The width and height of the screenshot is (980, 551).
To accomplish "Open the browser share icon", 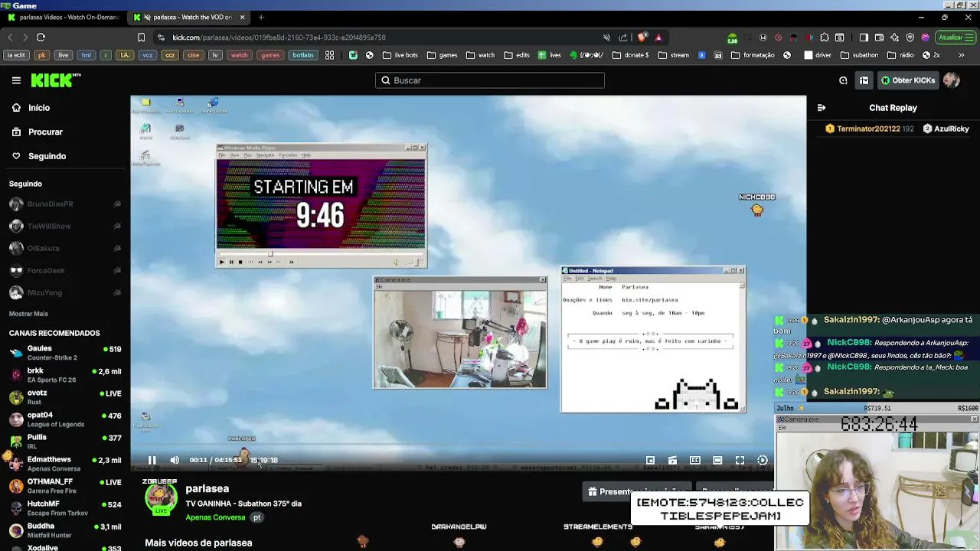I will click(x=623, y=37).
